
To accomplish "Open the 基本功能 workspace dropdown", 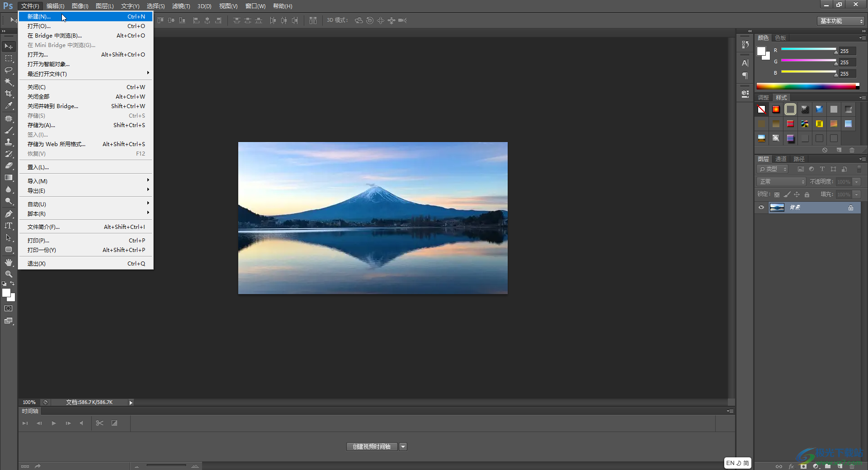I will [841, 21].
